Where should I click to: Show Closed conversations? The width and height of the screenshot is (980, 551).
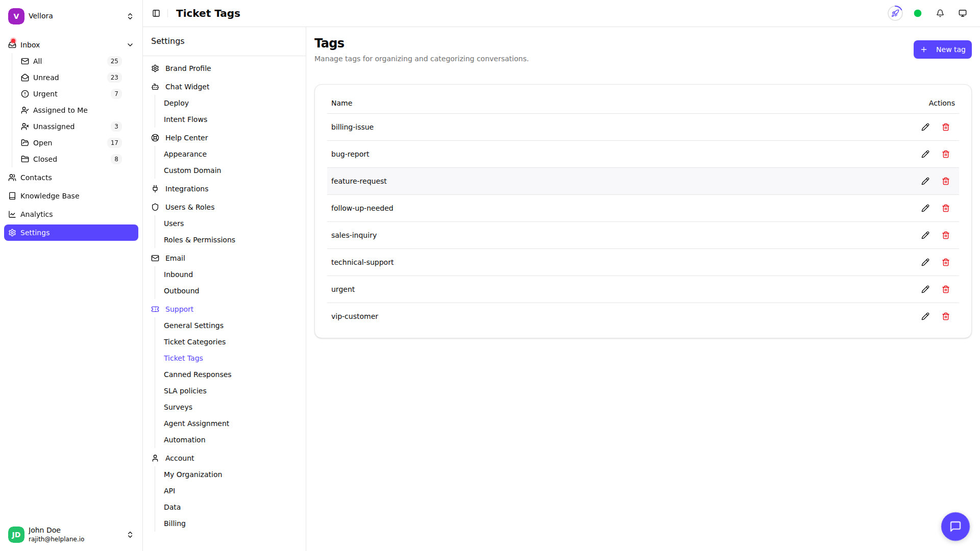pos(71,159)
